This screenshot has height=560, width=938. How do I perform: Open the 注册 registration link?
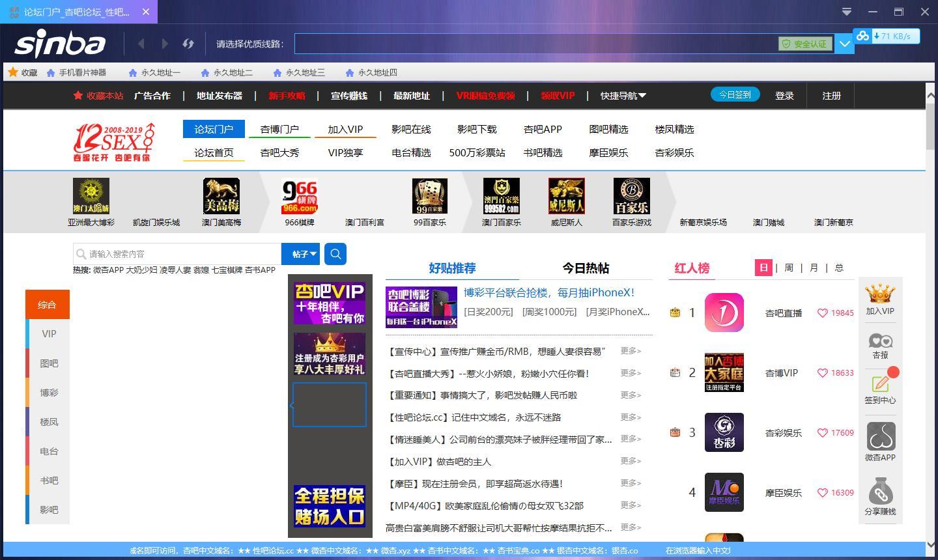(x=832, y=96)
